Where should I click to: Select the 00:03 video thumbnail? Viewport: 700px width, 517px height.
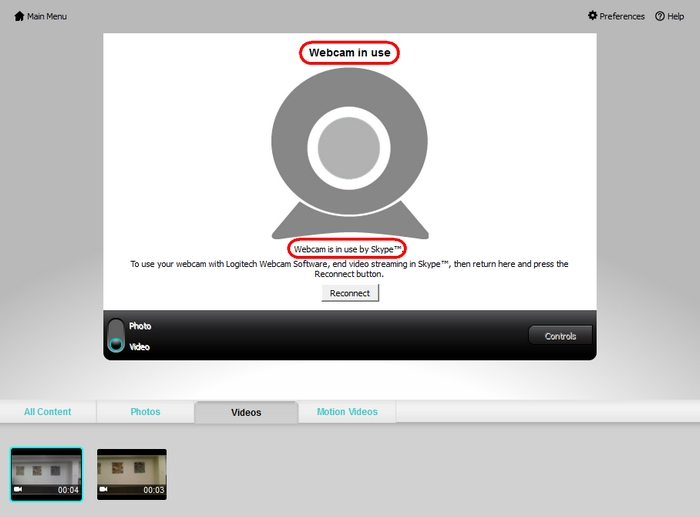pos(132,474)
